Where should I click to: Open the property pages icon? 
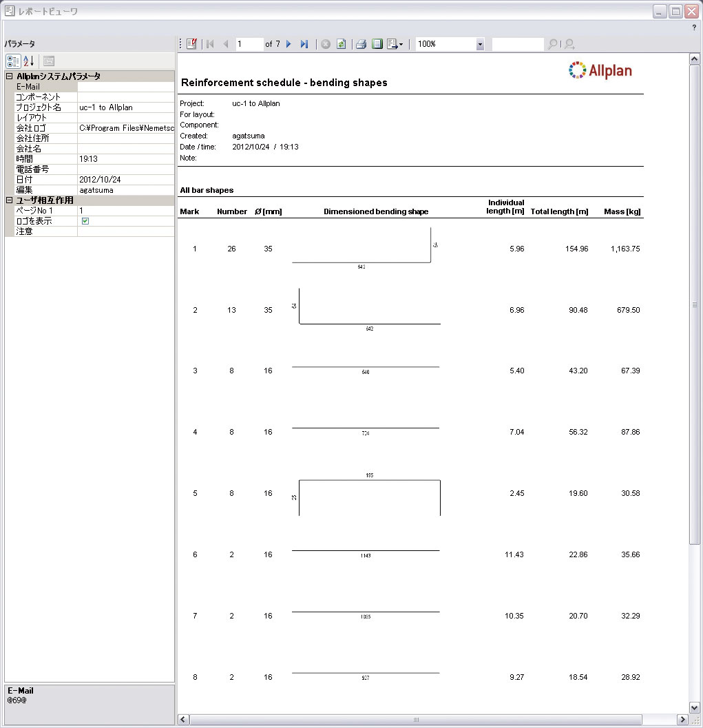(49, 61)
